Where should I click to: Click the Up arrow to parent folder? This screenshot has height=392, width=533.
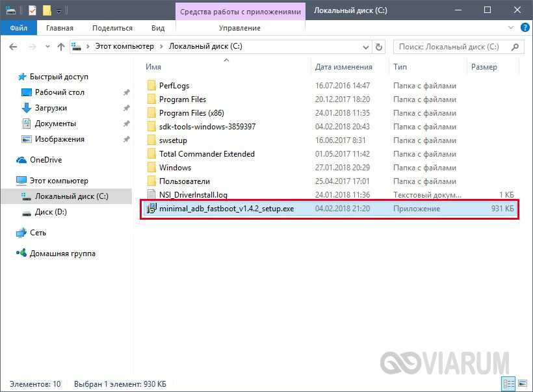61,47
